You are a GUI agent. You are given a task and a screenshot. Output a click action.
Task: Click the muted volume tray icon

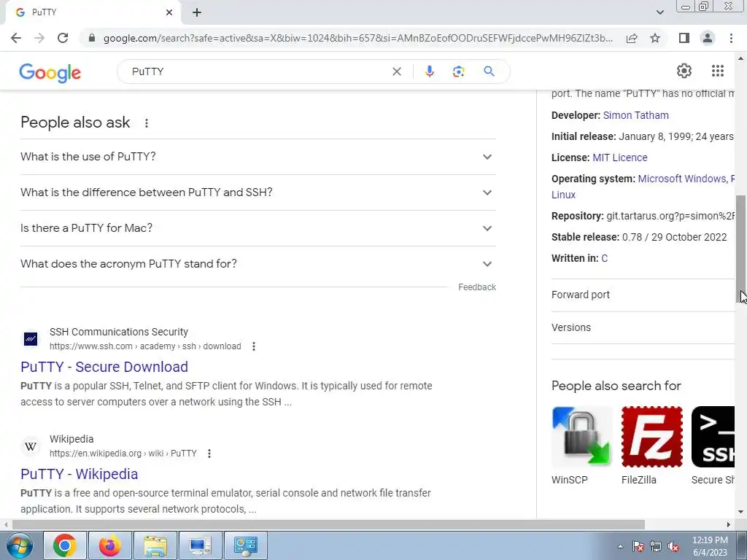(x=673, y=547)
